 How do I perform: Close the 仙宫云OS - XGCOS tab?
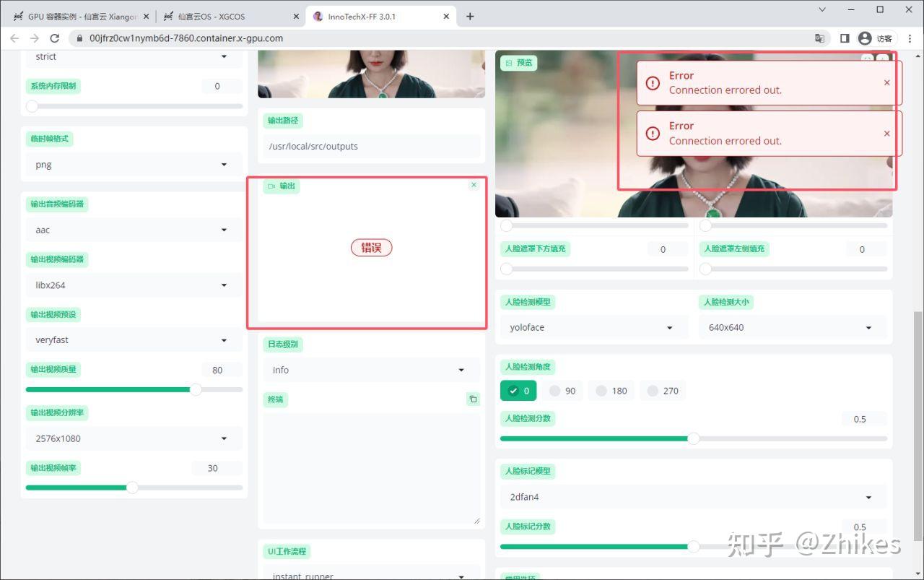point(296,16)
